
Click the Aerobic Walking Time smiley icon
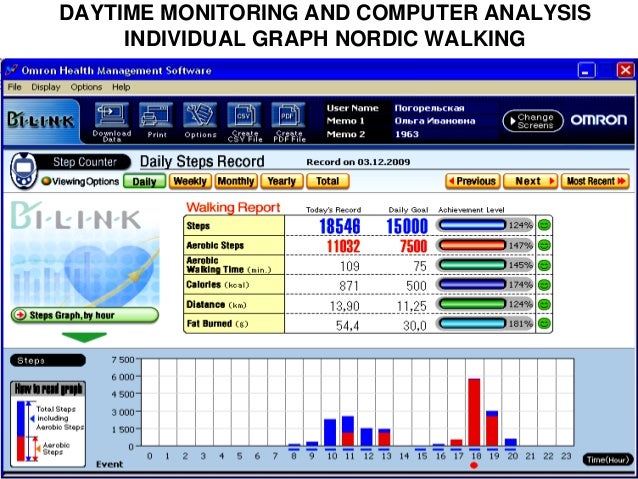click(544, 265)
